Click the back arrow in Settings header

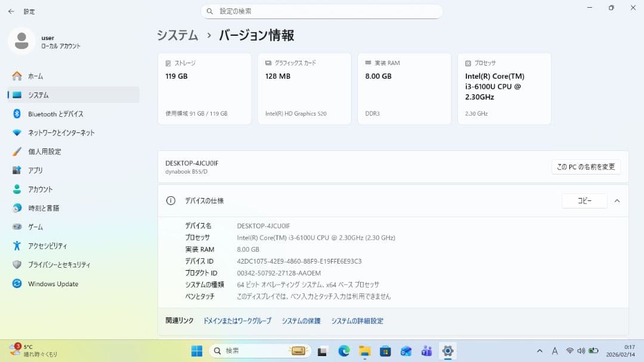pos(11,11)
